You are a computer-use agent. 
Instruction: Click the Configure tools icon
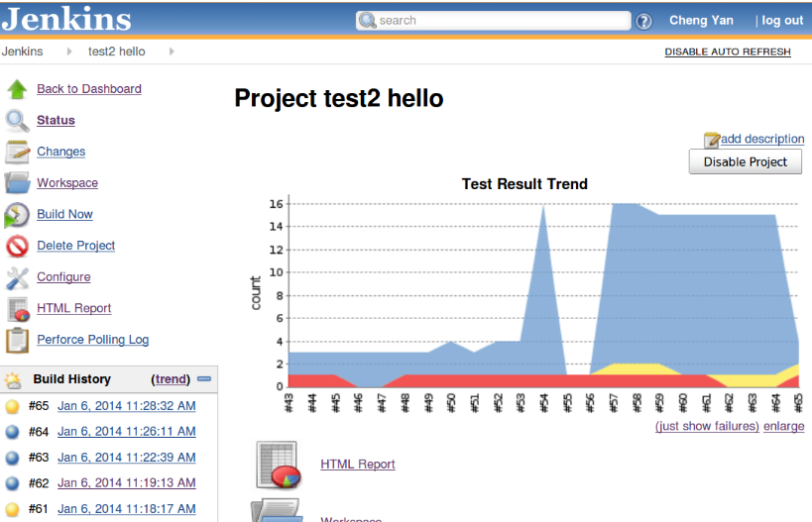tap(17, 277)
